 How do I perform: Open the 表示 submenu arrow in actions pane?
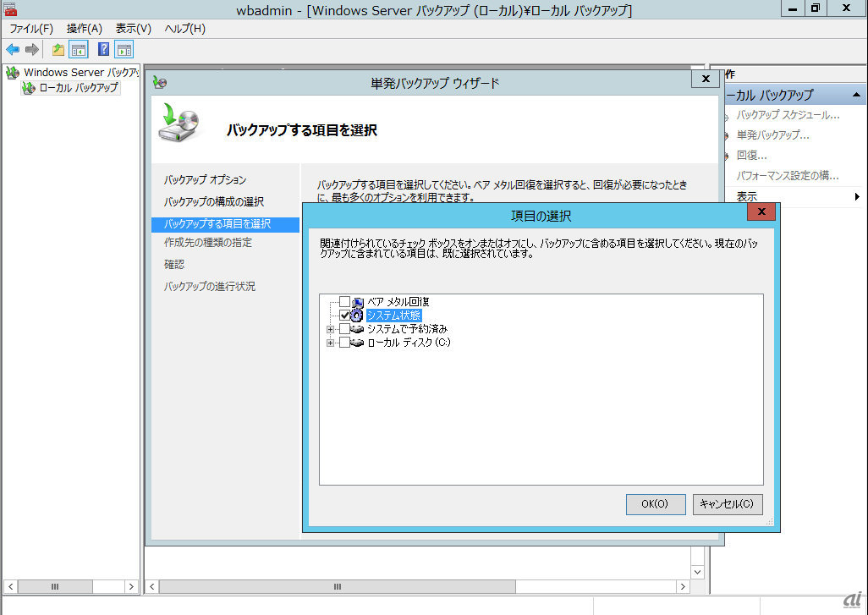857,196
